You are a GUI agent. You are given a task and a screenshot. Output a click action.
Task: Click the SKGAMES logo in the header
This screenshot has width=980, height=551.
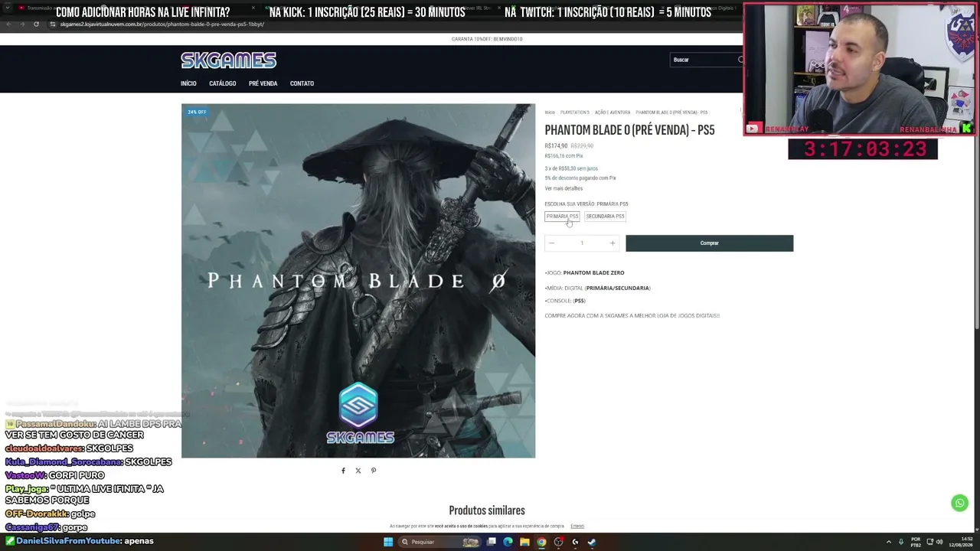pos(228,60)
